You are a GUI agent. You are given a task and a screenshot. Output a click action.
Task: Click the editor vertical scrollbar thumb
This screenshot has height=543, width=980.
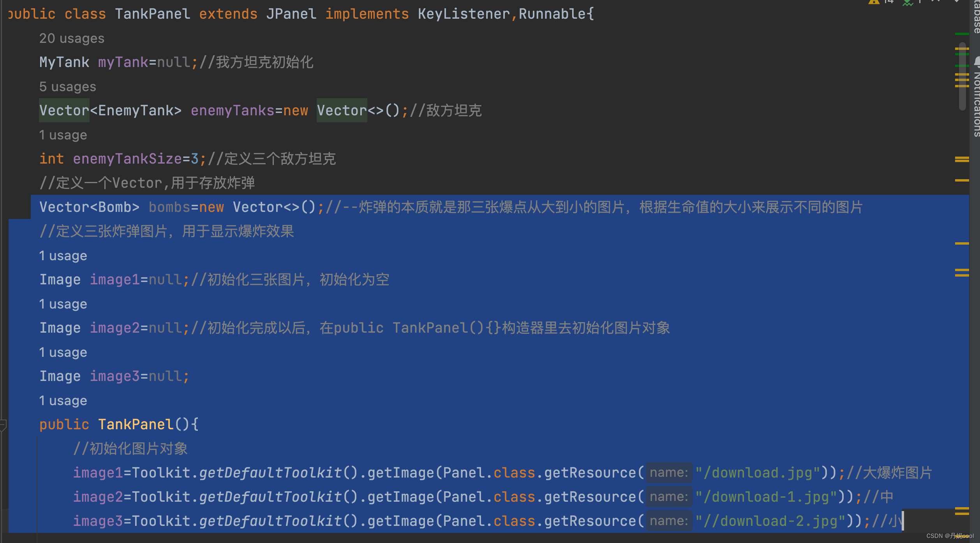[x=962, y=76]
